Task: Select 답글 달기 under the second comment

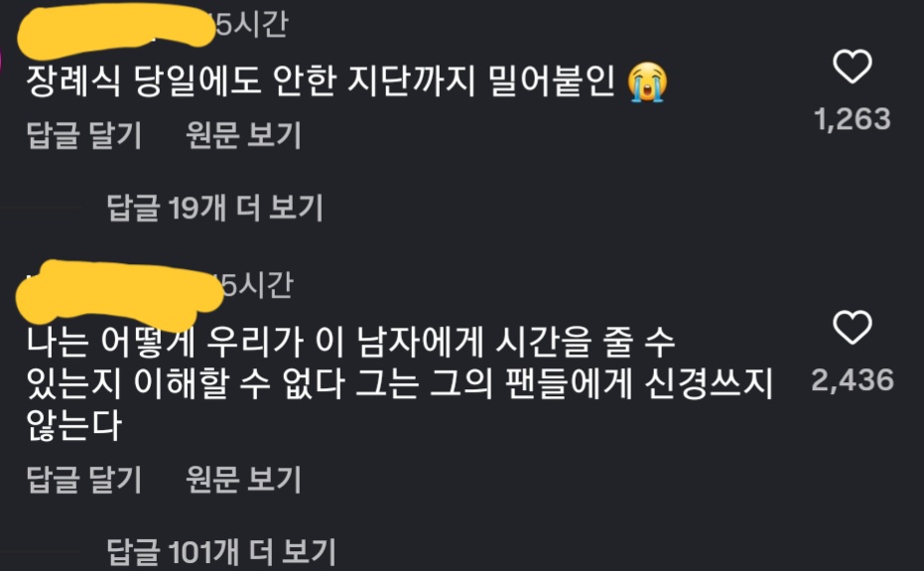Action: coord(84,479)
